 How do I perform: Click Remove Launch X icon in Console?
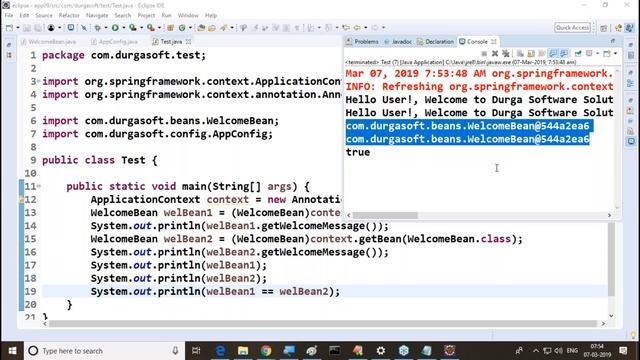tap(495, 53)
